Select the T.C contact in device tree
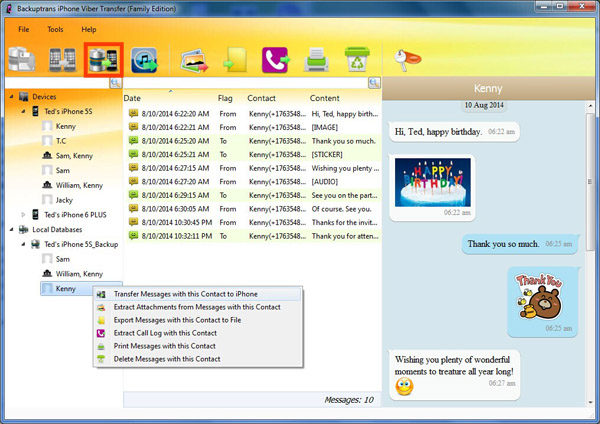 [x=62, y=141]
